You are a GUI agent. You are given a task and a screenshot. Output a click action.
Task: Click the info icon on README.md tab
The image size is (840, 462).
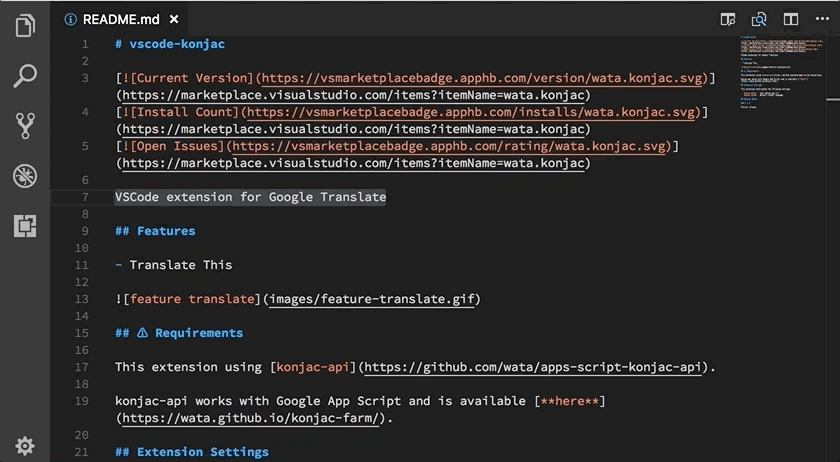pos(70,20)
